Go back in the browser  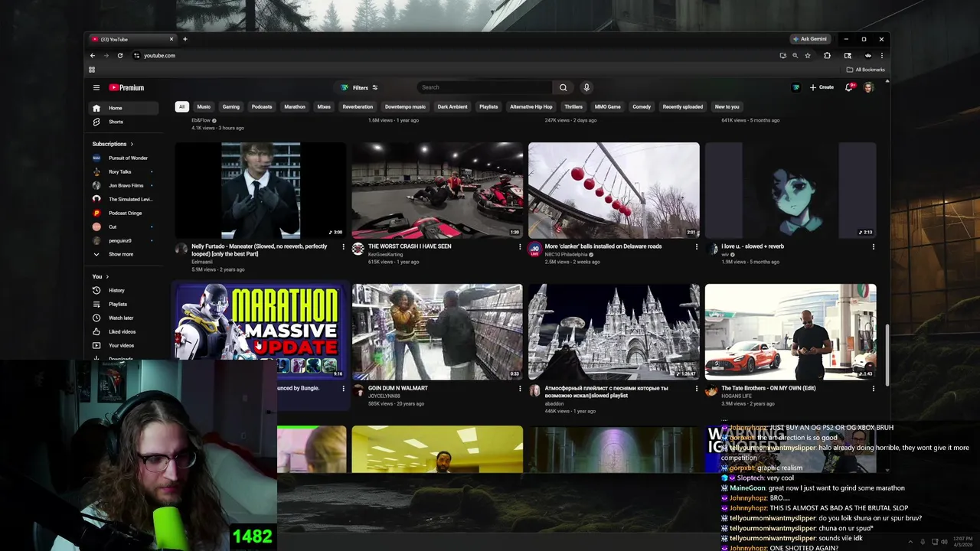[x=93, y=55]
